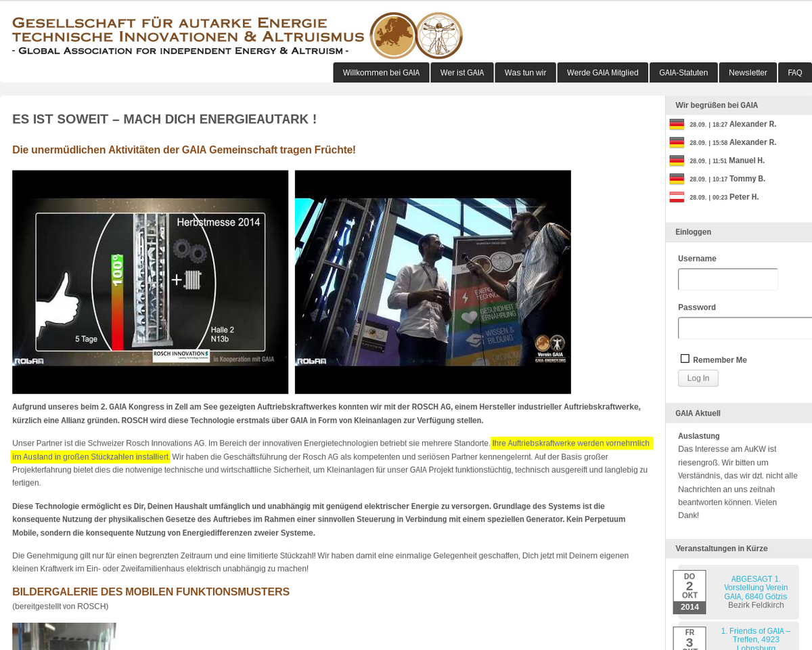Click the site title header text
This screenshot has height=650, width=812.
click(188, 36)
